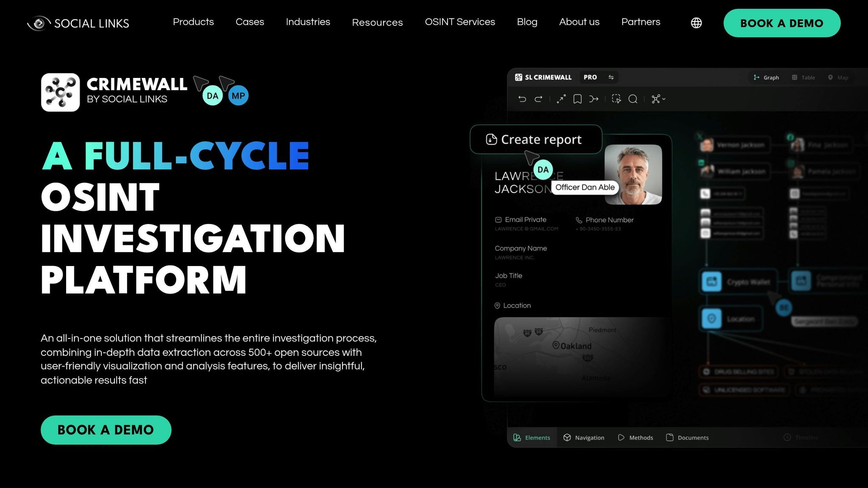Open the Products menu
Viewport: 868px width, 488px height.
pyautogui.click(x=193, y=22)
